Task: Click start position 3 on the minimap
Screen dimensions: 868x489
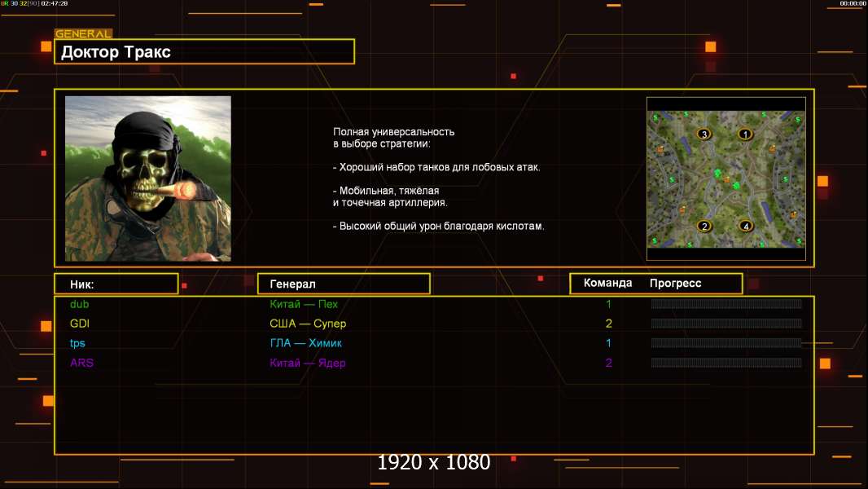Action: [704, 134]
